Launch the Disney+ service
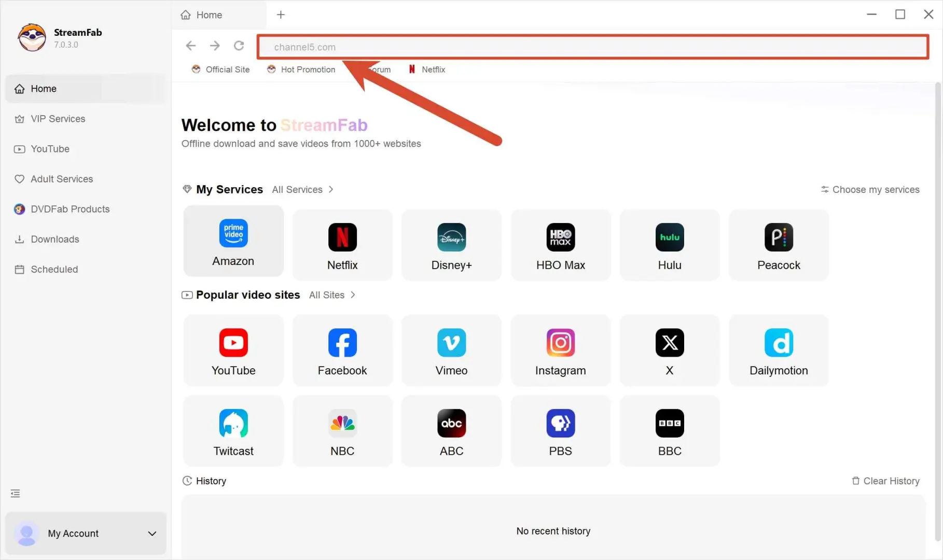943x560 pixels. pyautogui.click(x=451, y=245)
